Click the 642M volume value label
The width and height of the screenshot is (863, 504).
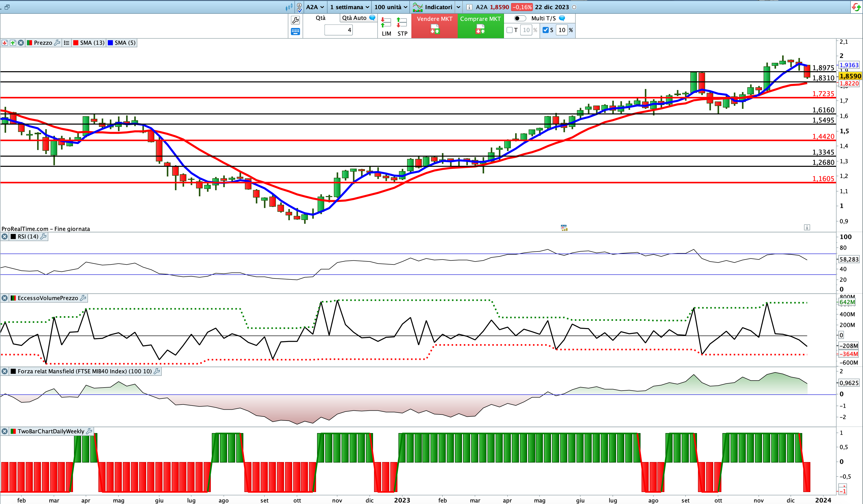pyautogui.click(x=847, y=302)
